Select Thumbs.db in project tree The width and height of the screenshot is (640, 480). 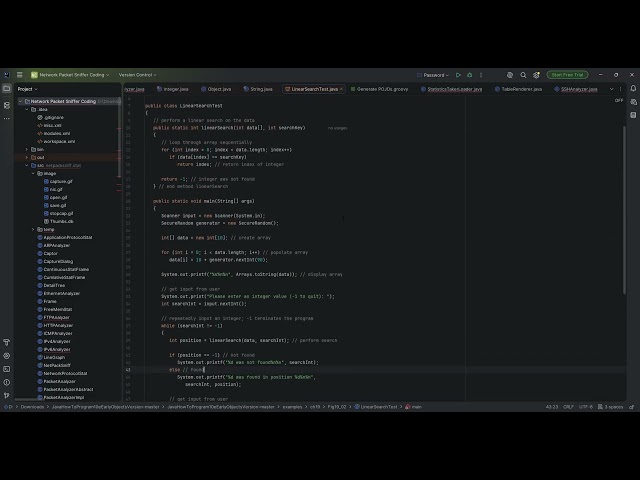pos(58,222)
